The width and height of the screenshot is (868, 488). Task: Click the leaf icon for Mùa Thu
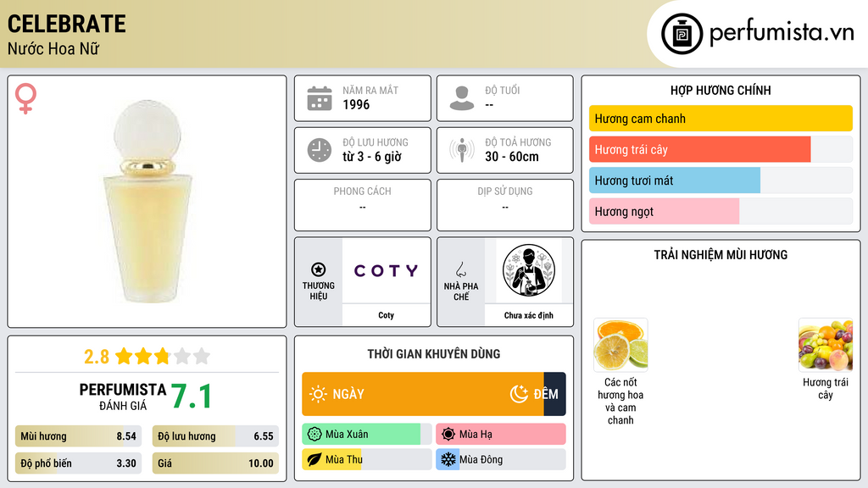(x=314, y=459)
